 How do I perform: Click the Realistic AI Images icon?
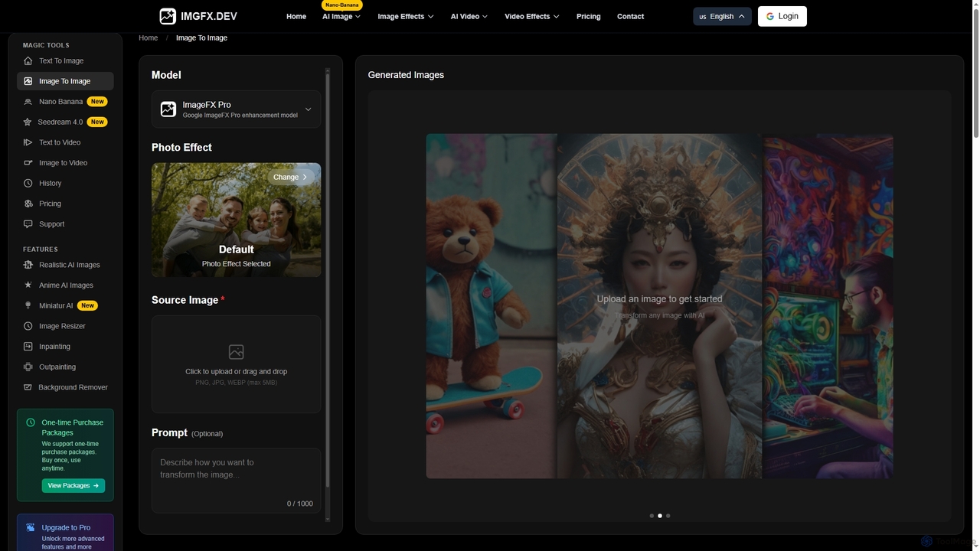[28, 265]
